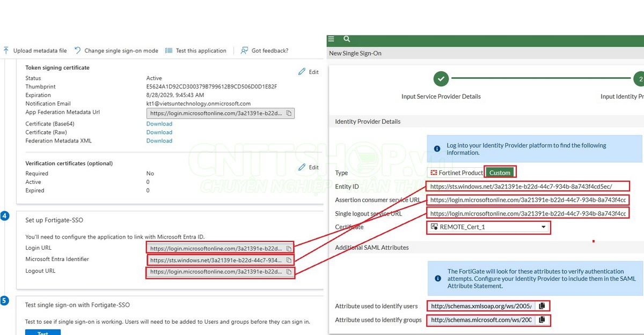Click Single logout service URL field
Image resolution: width=644 pixels, height=335 pixels.
[528, 213]
